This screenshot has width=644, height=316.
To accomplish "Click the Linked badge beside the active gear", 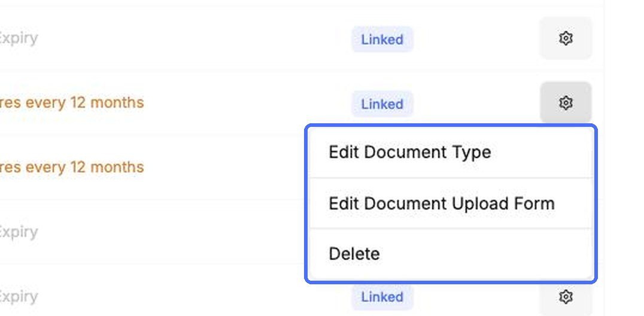I will point(382,104).
